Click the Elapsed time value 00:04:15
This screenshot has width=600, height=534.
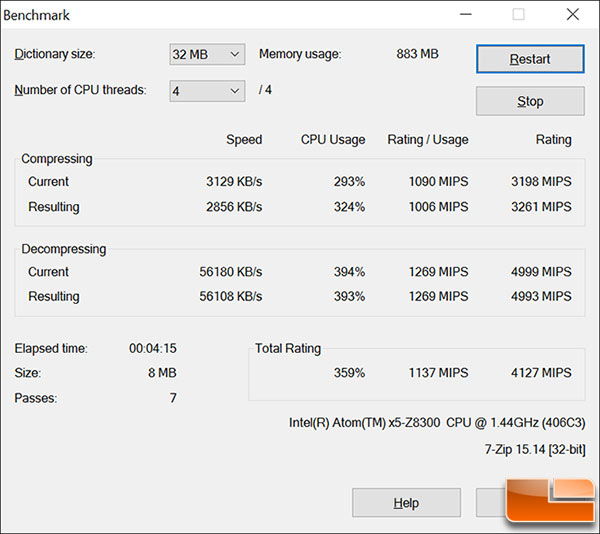(x=153, y=348)
